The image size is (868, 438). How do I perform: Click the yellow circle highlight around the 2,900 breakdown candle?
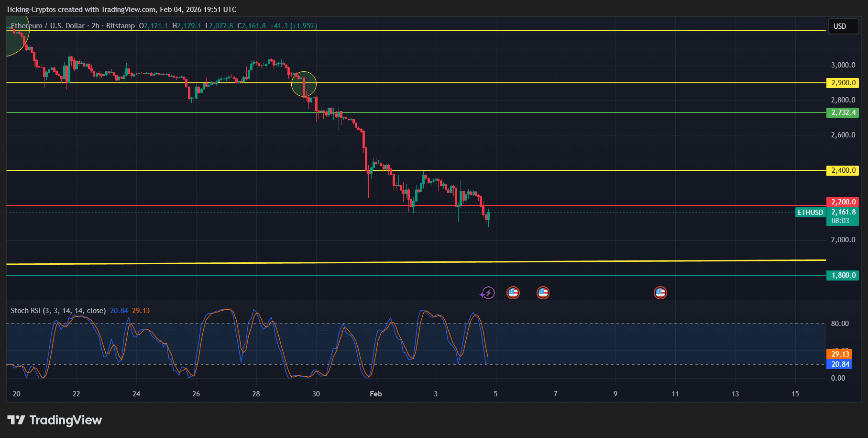coord(304,84)
